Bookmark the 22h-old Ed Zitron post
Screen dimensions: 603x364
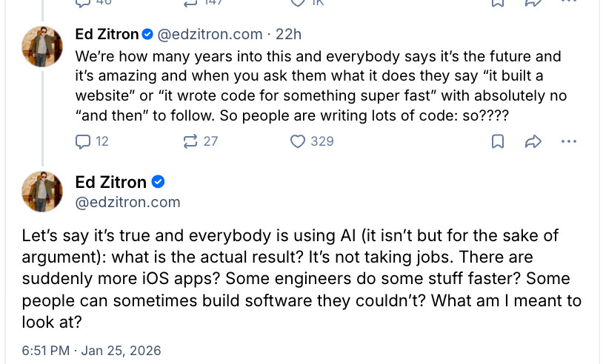tap(499, 141)
